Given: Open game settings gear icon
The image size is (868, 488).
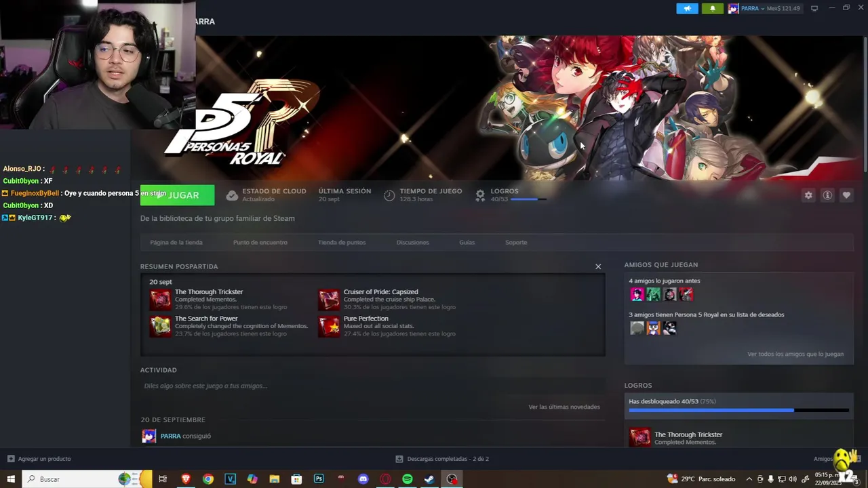Looking at the screenshot, I should point(808,195).
